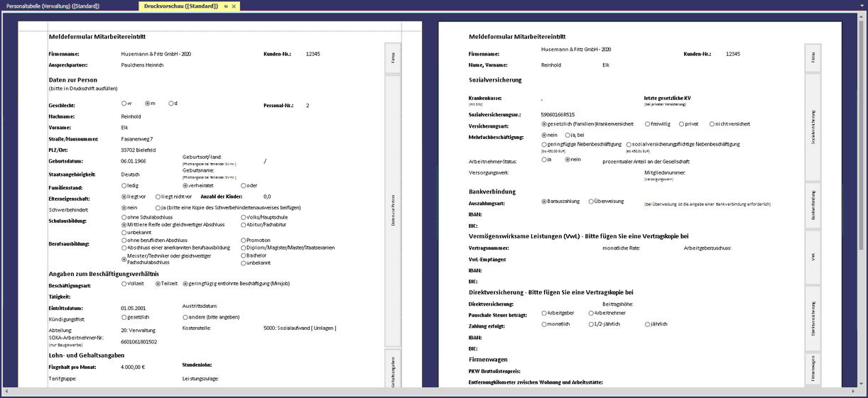Click the Nachname value 'Reinhold'
The width and height of the screenshot is (868, 398).
[x=131, y=116]
